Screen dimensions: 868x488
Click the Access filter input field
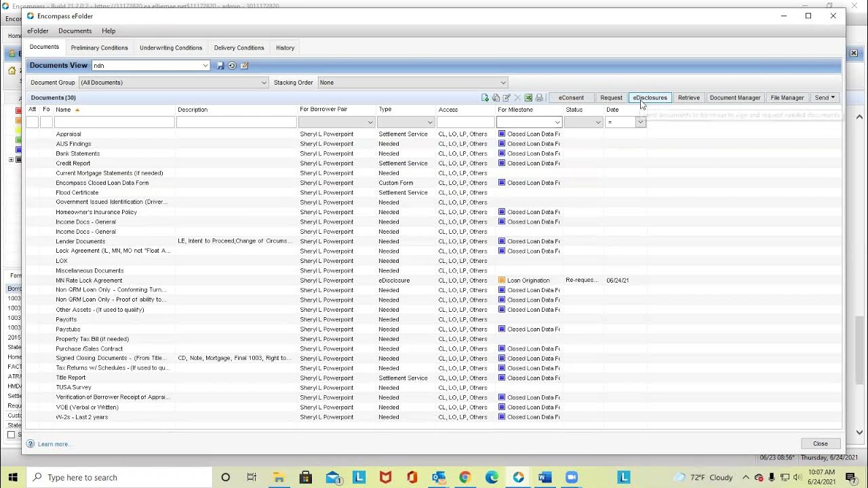(x=465, y=122)
